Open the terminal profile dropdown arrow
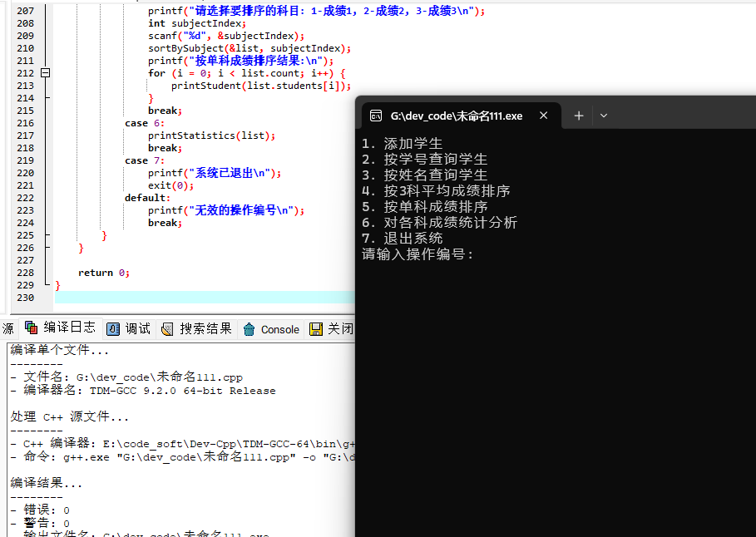The image size is (756, 537). point(604,116)
